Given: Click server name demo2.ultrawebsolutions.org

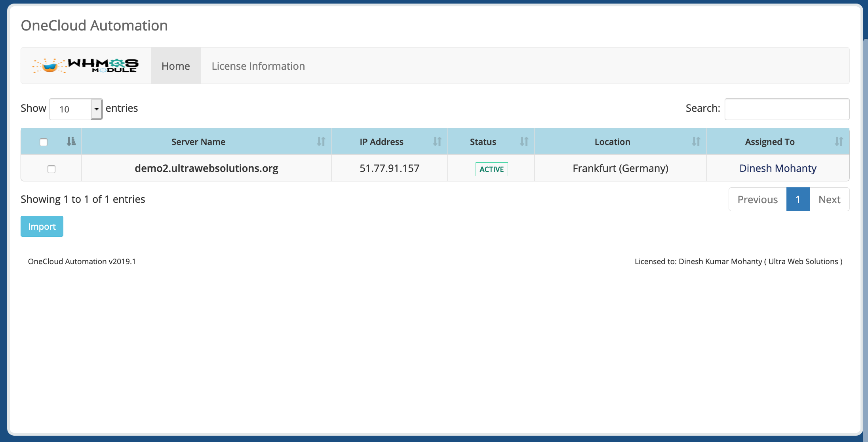Looking at the screenshot, I should click(206, 168).
